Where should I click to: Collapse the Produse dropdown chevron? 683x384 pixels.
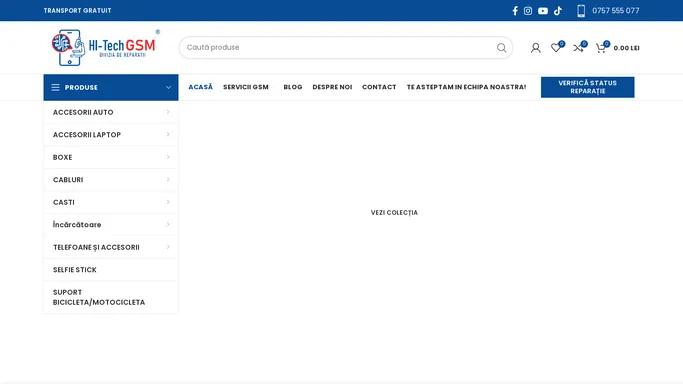pos(168,88)
